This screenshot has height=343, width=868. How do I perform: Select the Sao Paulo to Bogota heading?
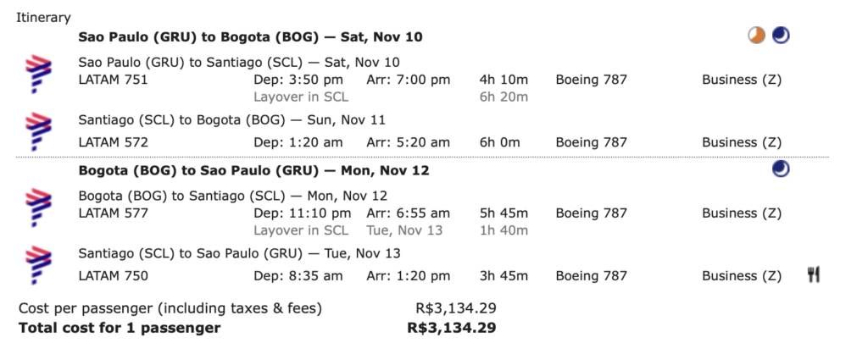(250, 37)
